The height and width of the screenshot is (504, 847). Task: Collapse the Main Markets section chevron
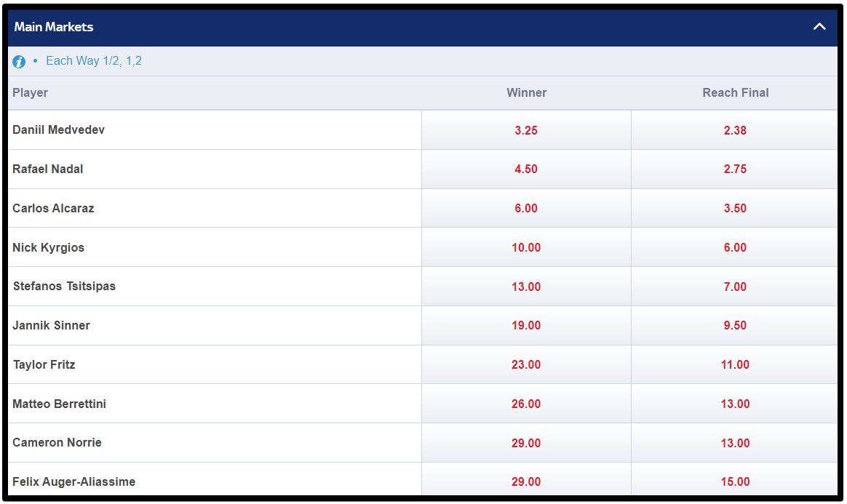819,26
